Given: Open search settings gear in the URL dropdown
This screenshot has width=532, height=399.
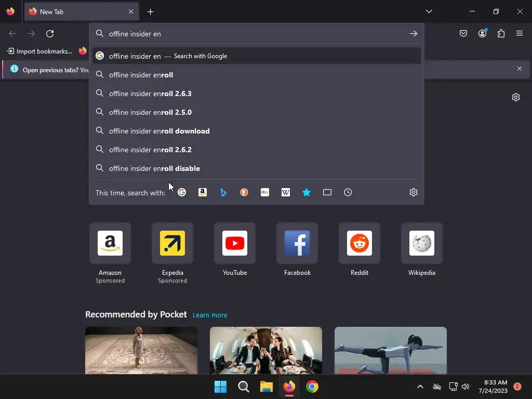Looking at the screenshot, I should tap(413, 192).
